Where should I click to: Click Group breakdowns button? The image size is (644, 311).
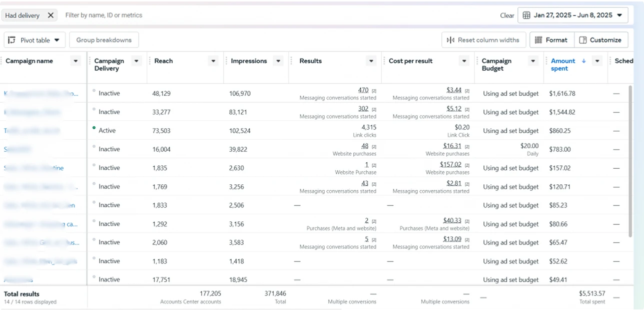pos(104,40)
